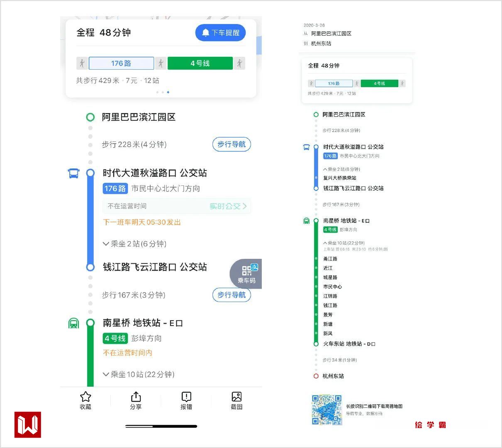Tap the 下车提醒 bell reminder button
The height and width of the screenshot is (448, 502).
point(220,33)
